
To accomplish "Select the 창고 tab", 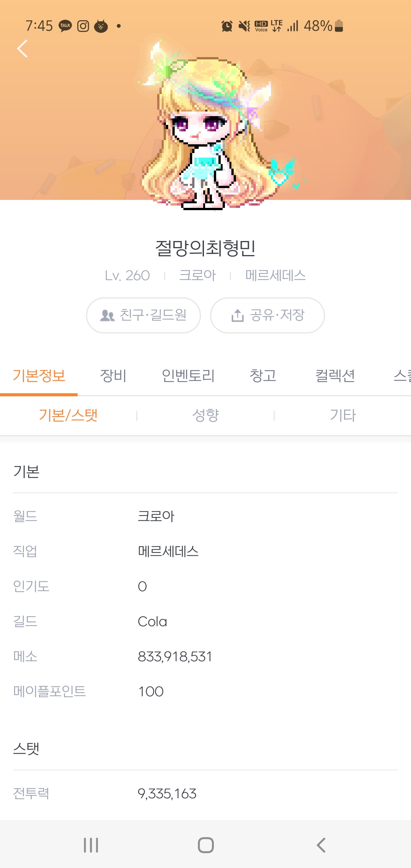I will (263, 376).
